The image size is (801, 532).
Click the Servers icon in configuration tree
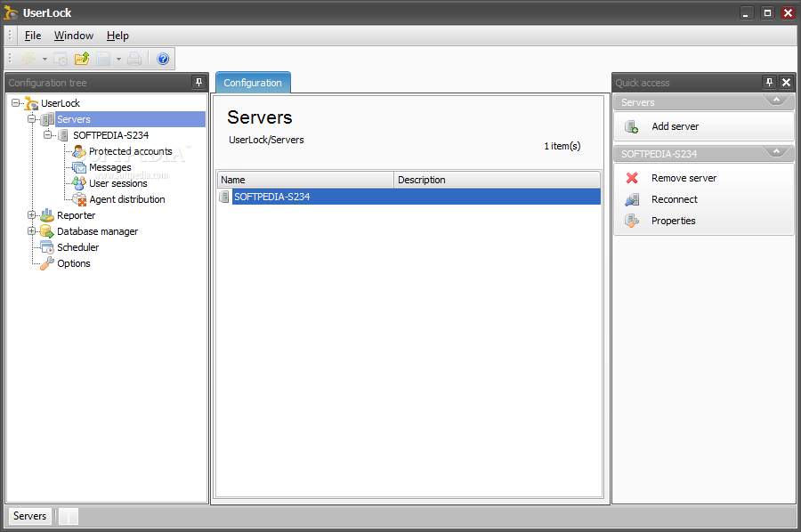tap(47, 119)
